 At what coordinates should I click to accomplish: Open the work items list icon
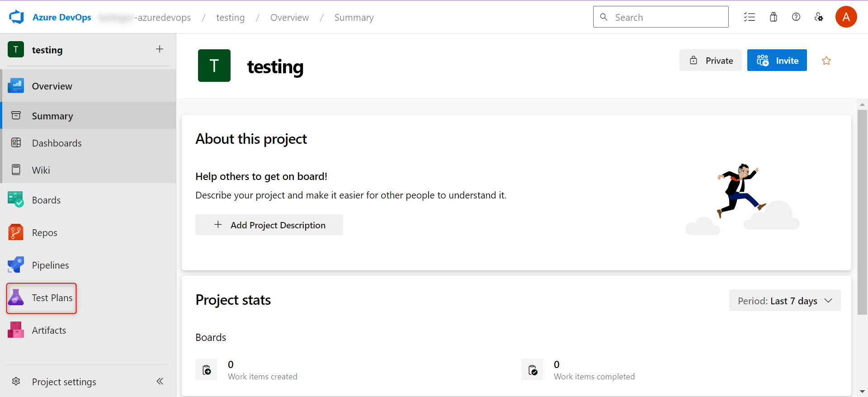click(750, 17)
